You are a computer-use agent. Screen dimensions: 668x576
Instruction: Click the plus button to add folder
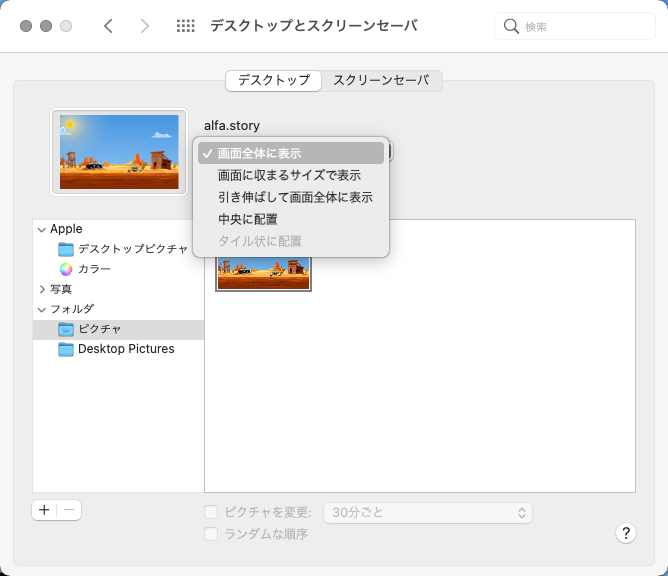tap(44, 510)
